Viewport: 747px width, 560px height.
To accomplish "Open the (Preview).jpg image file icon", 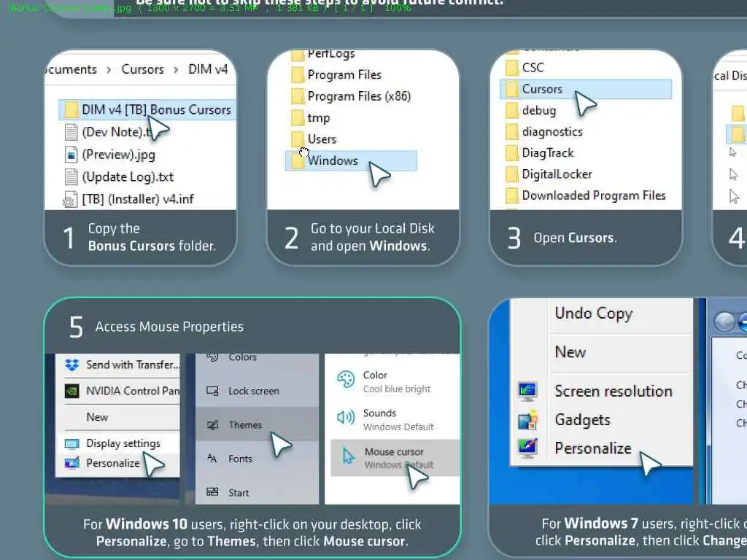I will coord(71,155).
